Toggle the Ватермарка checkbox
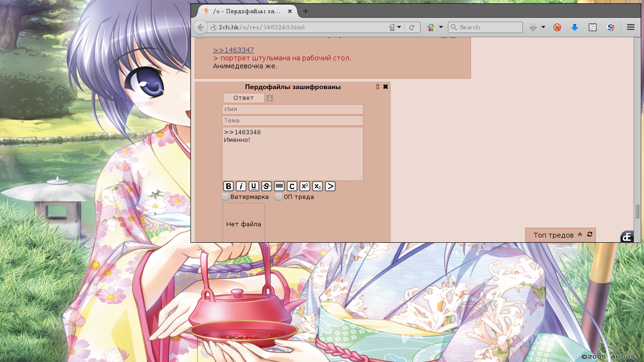 [225, 197]
